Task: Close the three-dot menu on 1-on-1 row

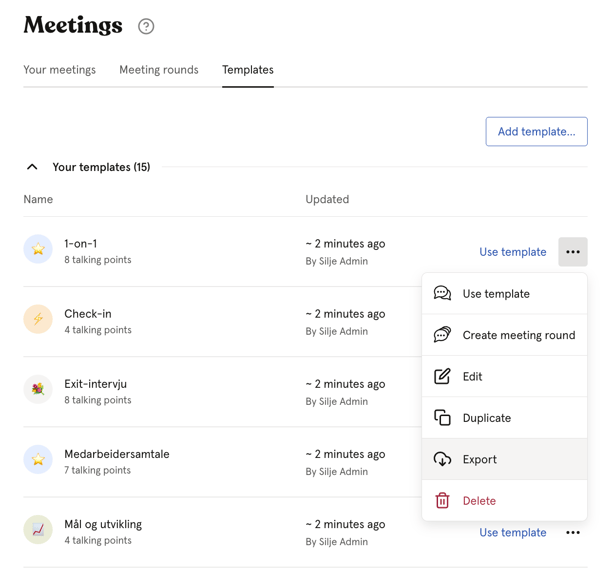Action: point(572,252)
